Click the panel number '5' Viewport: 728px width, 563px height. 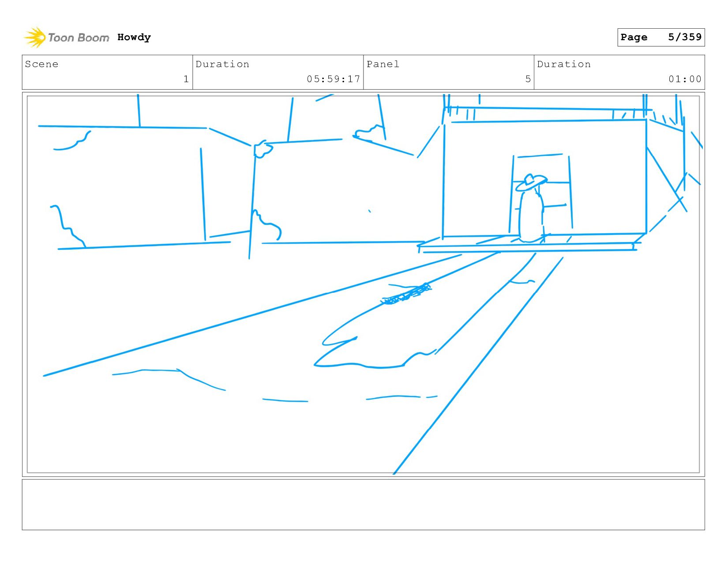[x=528, y=79]
